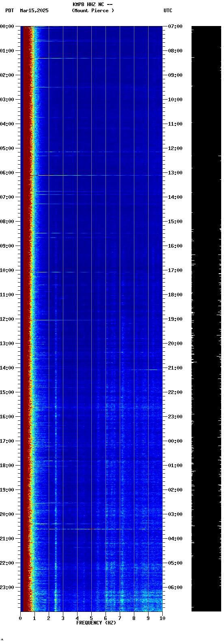Click the 15:00 UTC label on the right axis
The image size is (224, 644).
pos(175,222)
